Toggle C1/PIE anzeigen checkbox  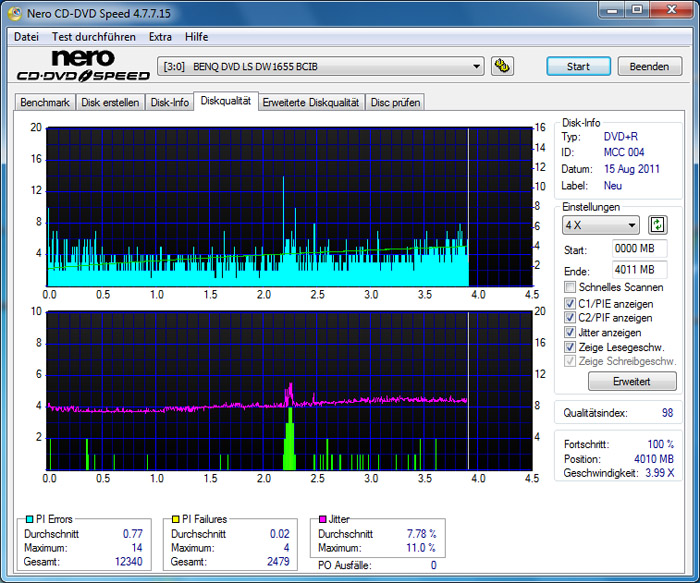click(x=570, y=304)
